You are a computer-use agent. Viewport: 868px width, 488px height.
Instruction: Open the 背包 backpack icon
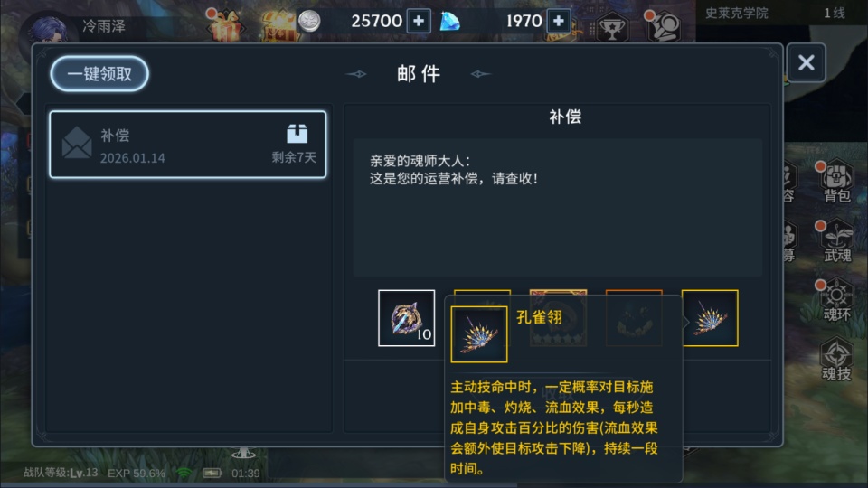tap(836, 182)
